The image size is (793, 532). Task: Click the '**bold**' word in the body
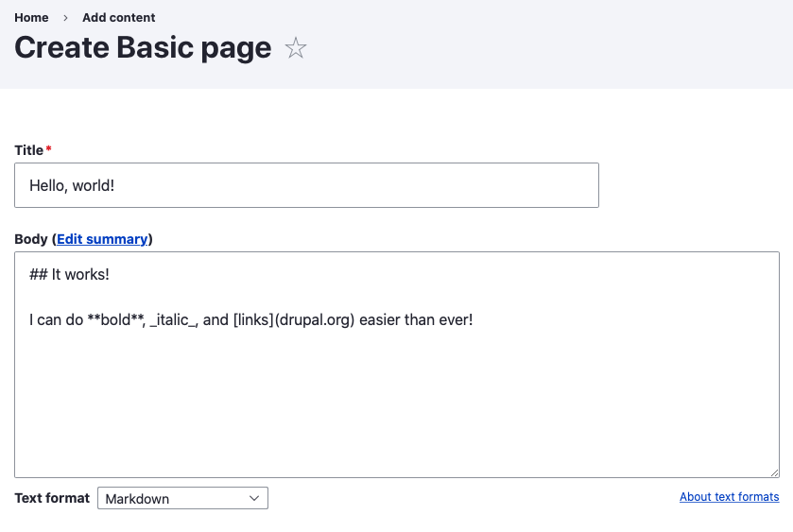(x=116, y=320)
